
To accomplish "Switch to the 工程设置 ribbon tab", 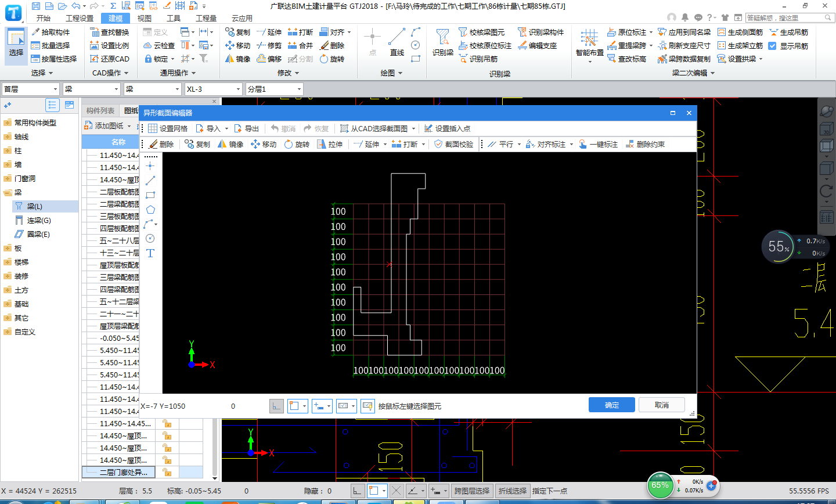I will click(80, 18).
